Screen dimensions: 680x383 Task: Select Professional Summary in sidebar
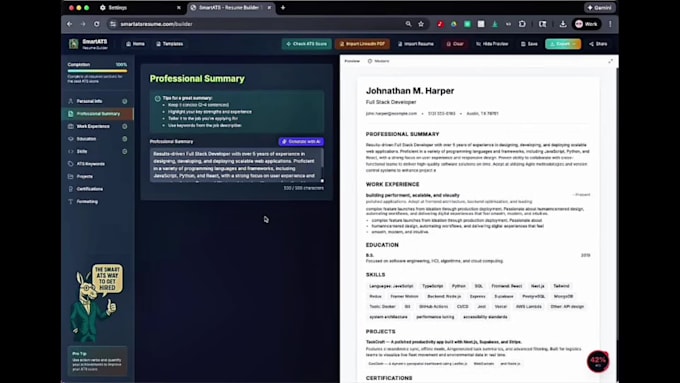click(x=98, y=114)
